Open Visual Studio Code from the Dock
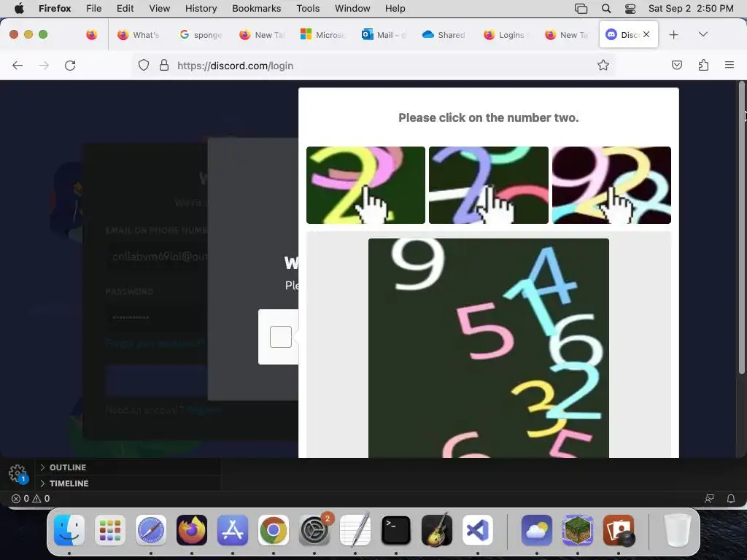 click(478, 530)
